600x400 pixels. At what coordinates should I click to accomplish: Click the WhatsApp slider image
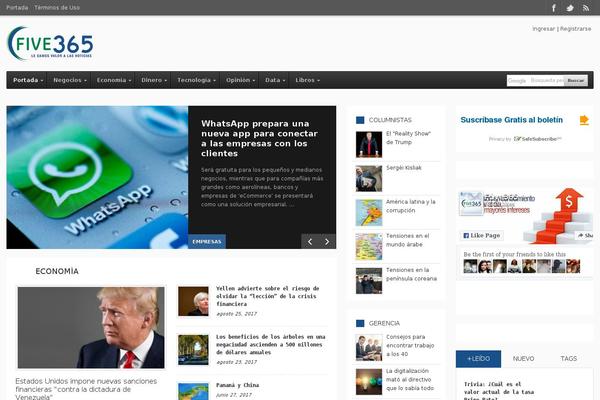[97, 177]
